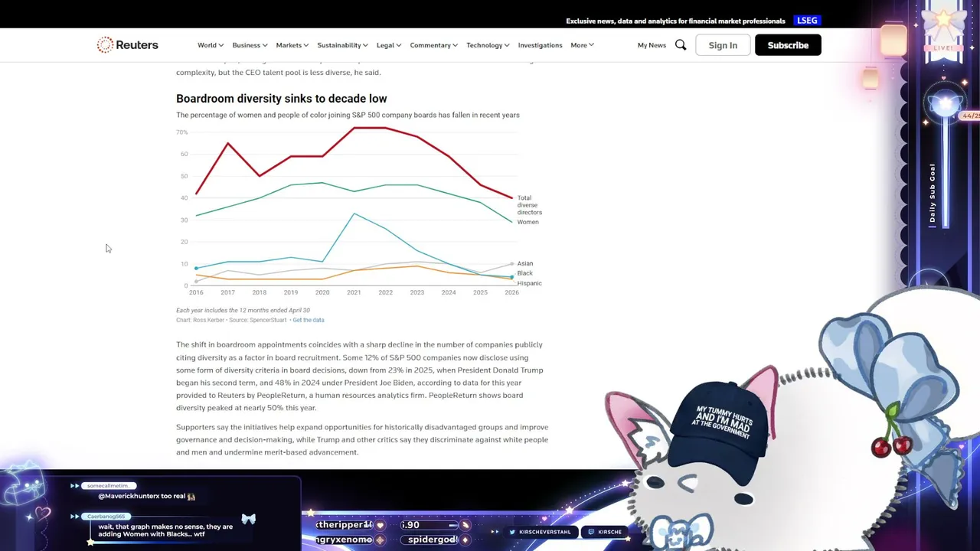Open the Legal dropdown
The width and height of the screenshot is (980, 551).
[389, 45]
